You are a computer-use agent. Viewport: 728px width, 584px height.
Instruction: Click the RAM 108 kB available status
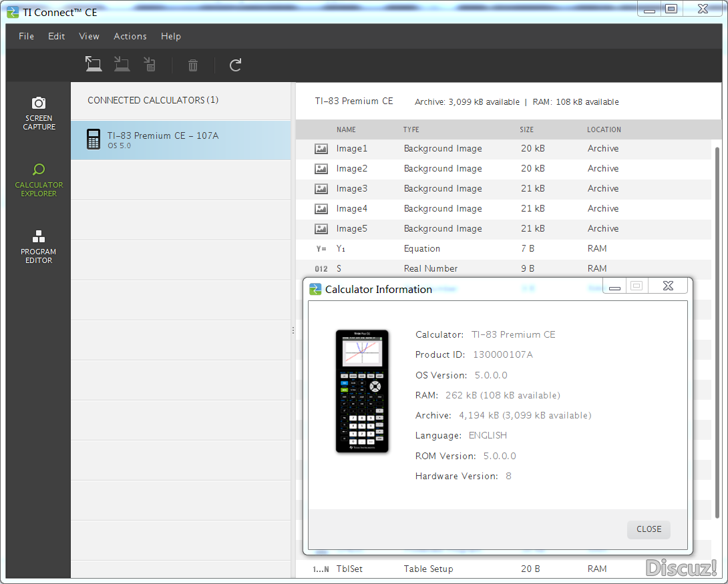(576, 102)
